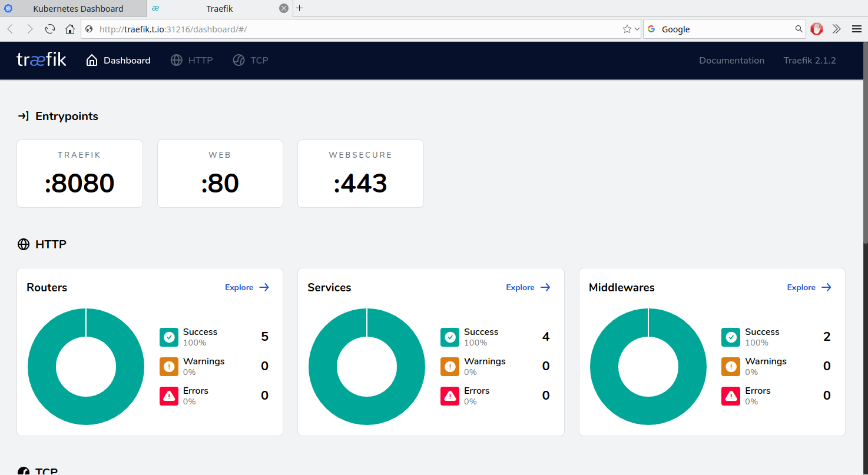Image resolution: width=868 pixels, height=475 pixels.
Task: Click the red adblock extension icon
Action: pyautogui.click(x=816, y=29)
